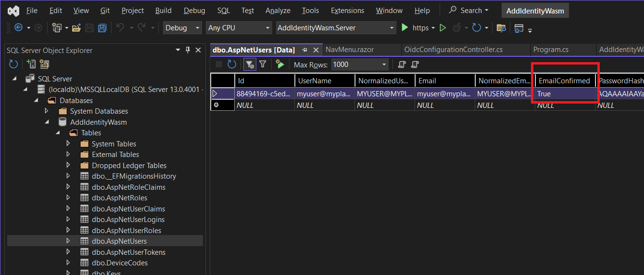Image resolution: width=644 pixels, height=275 pixels.
Task: Click the Add SQL Server icon
Action: tap(31, 64)
